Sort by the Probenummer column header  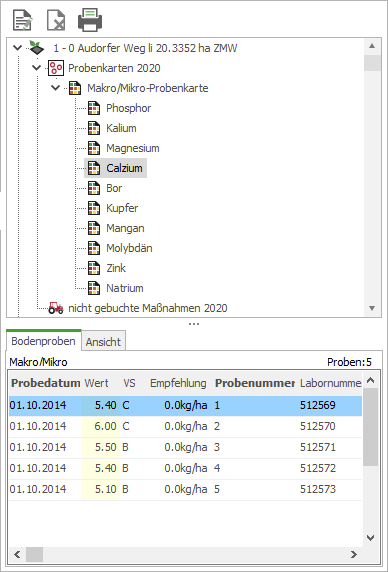pos(255,383)
